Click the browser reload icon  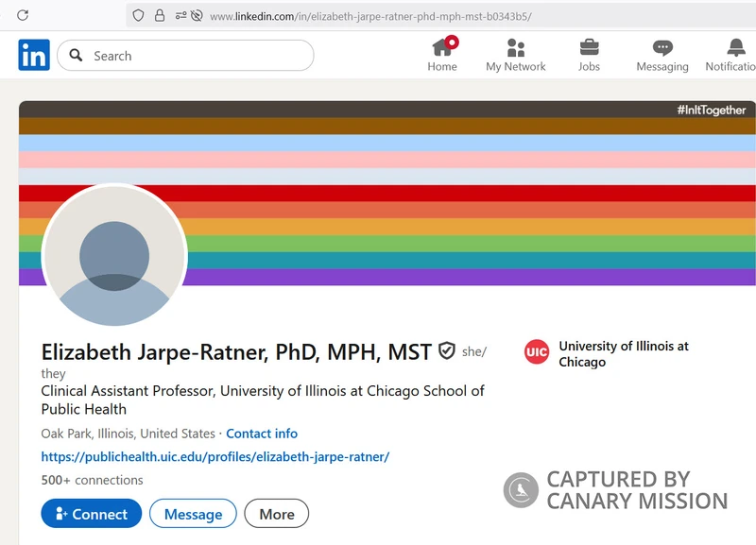[x=23, y=15]
